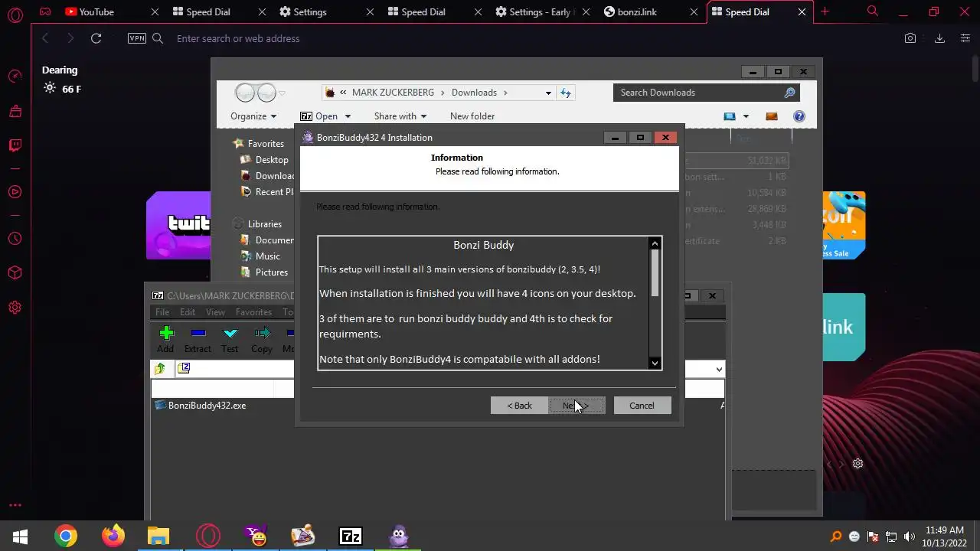
Task: Open File Explorer from taskbar
Action: point(158,536)
